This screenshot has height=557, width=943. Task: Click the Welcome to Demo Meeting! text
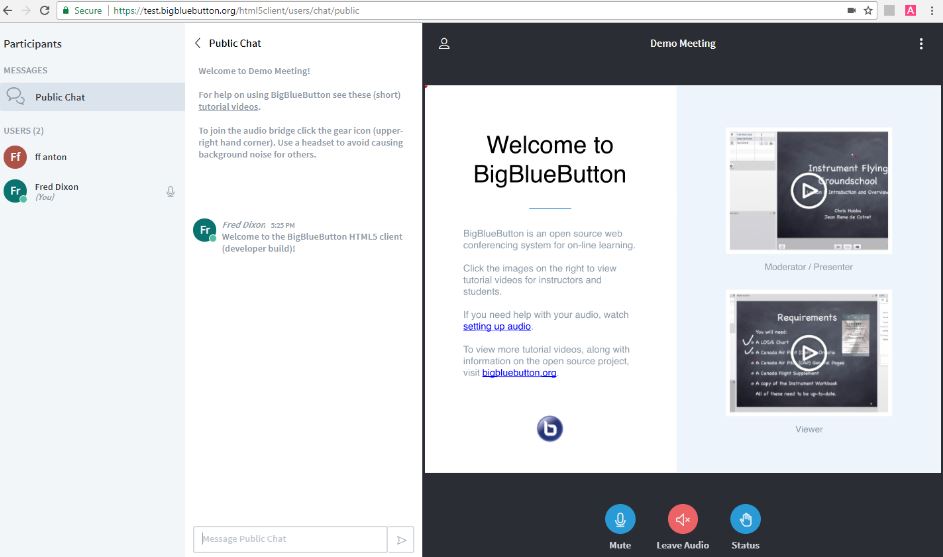click(x=254, y=71)
